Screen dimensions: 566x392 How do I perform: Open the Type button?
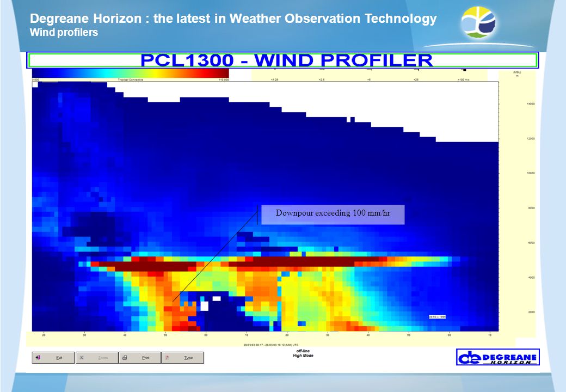183,358
